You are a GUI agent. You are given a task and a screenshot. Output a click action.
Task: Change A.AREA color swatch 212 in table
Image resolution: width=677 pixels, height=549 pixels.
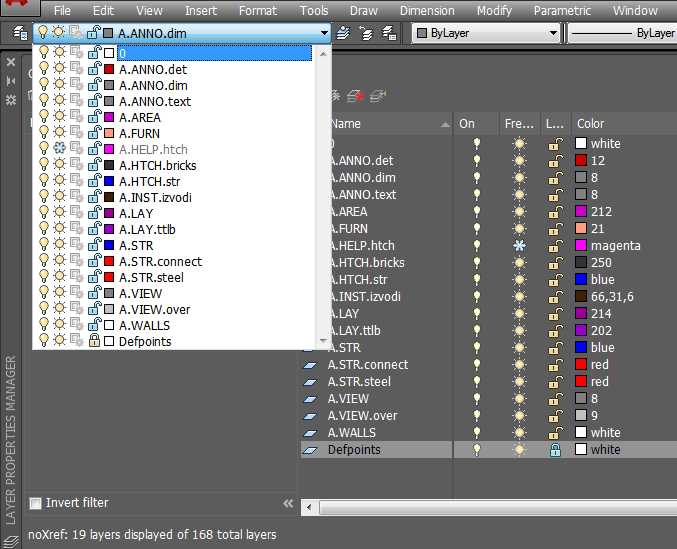tap(581, 211)
